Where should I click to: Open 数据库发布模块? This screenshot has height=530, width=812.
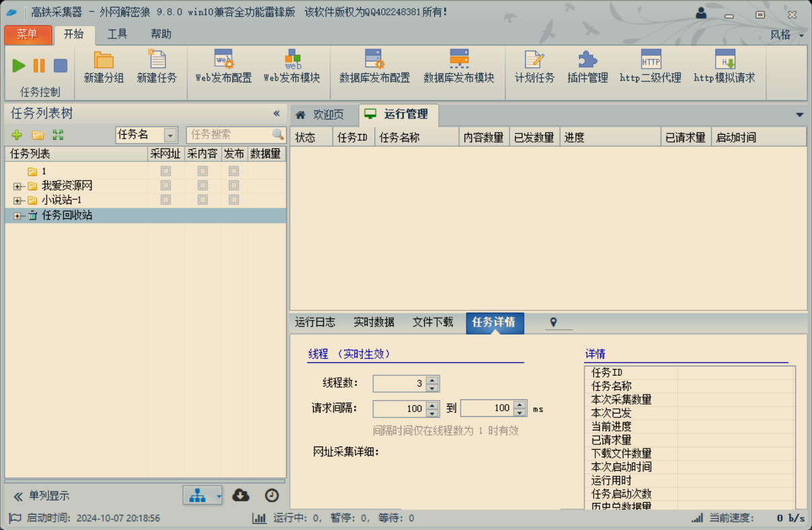tap(459, 67)
